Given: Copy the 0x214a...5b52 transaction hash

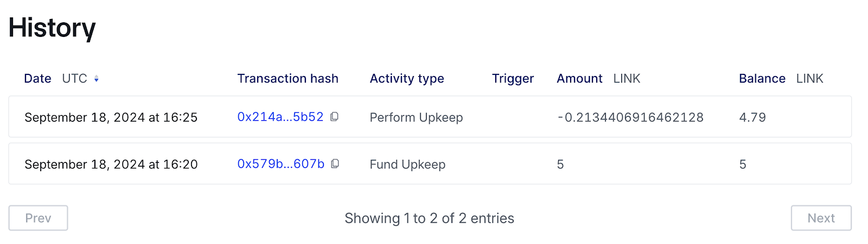Looking at the screenshot, I should click(x=335, y=117).
